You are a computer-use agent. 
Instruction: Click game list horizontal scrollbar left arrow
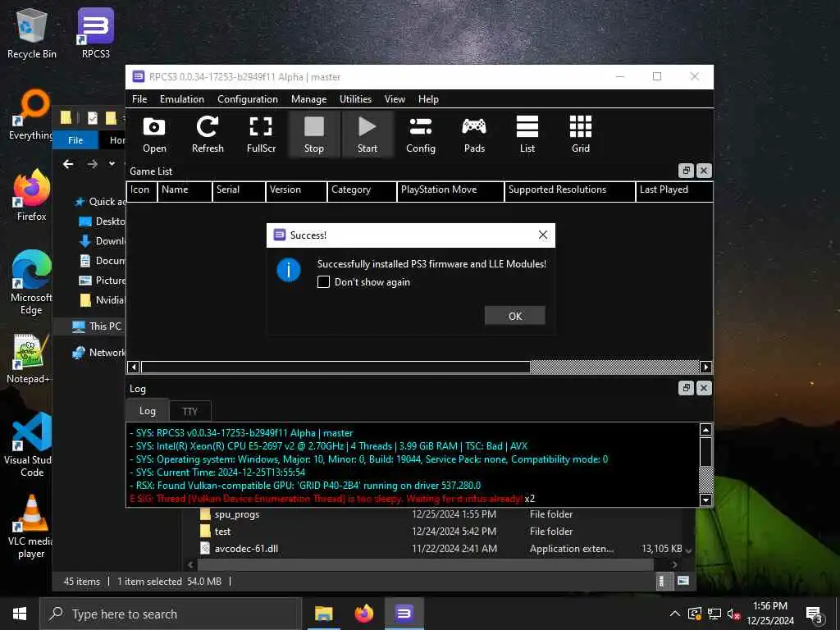point(134,367)
